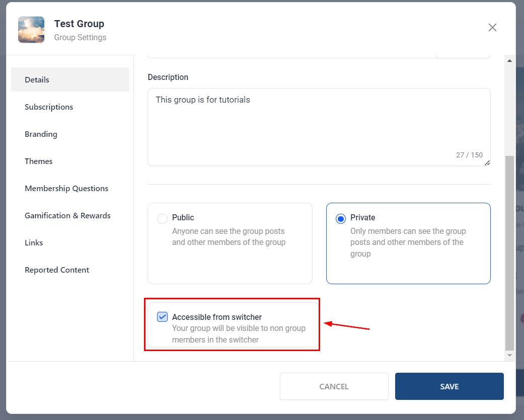Switch to the Subscriptions section
This screenshot has width=524, height=420.
click(x=49, y=107)
